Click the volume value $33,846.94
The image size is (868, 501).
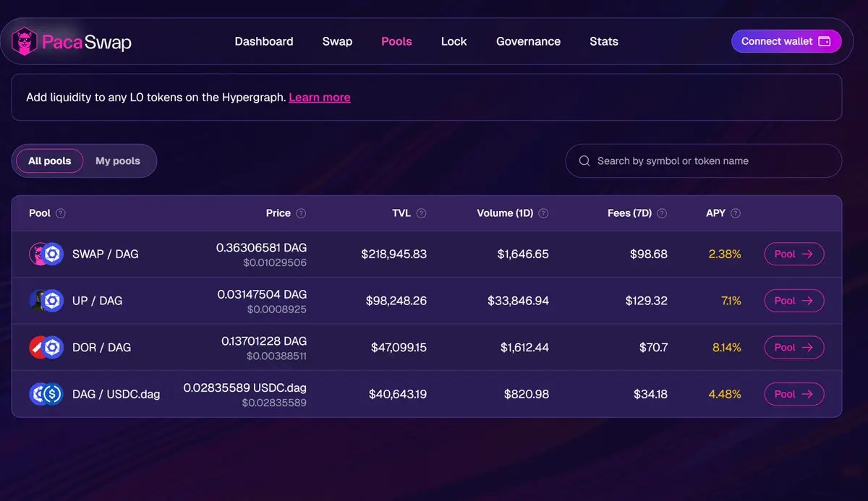coord(519,301)
